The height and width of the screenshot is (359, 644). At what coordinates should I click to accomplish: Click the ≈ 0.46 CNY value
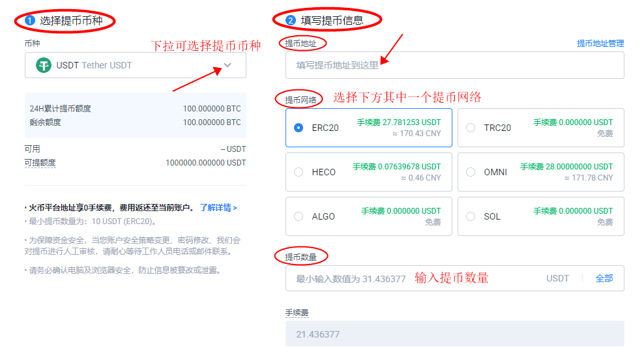(x=421, y=178)
